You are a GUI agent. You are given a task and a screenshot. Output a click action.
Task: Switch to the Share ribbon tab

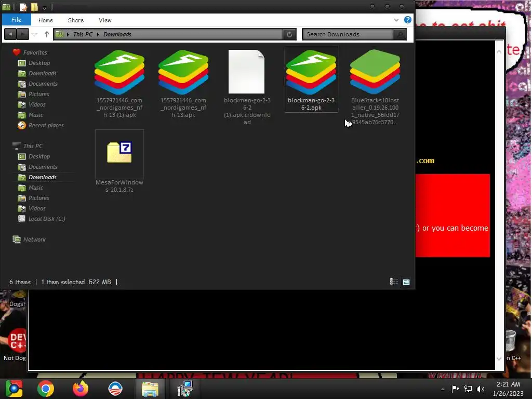[75, 20]
